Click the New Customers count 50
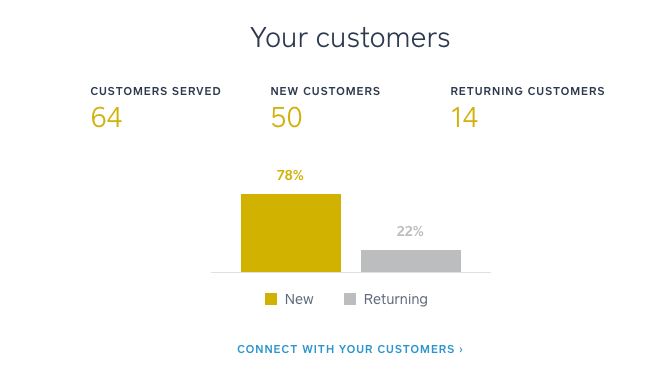Viewport: 664px width, 392px height. 286,117
